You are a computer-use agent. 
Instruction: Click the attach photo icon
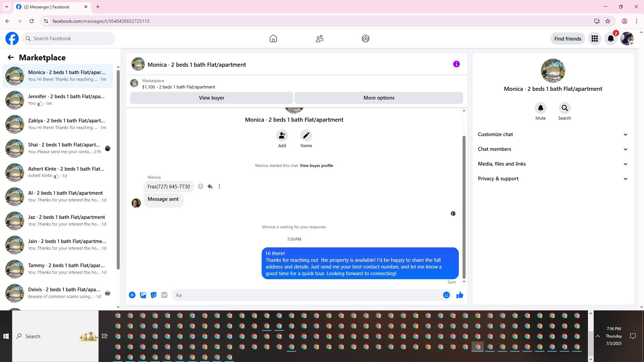click(143, 295)
